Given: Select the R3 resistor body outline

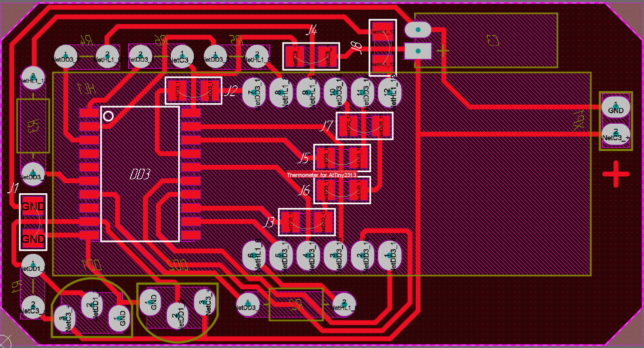Looking at the screenshot, I should 33,126.
